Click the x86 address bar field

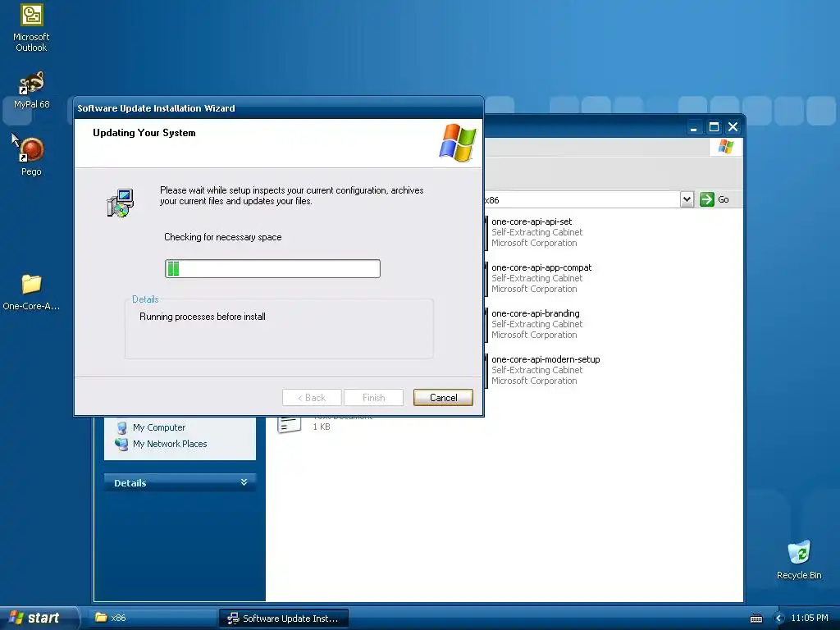pyautogui.click(x=582, y=200)
